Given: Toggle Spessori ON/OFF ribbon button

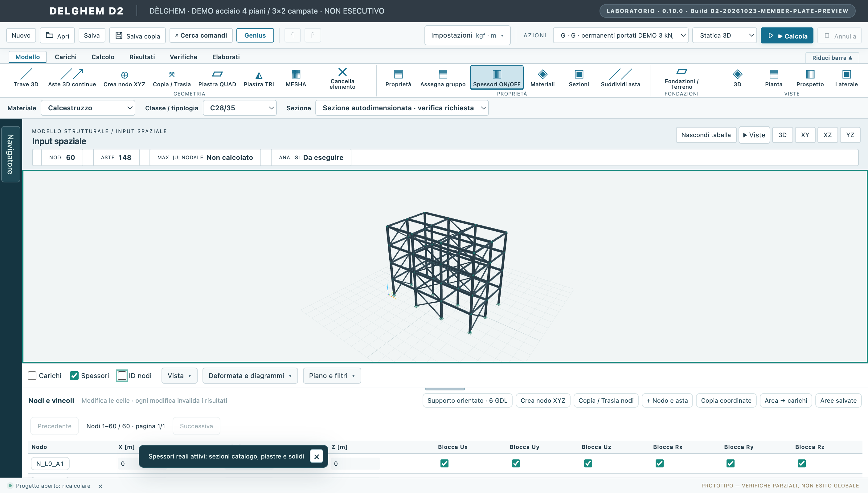Looking at the screenshot, I should tap(497, 78).
